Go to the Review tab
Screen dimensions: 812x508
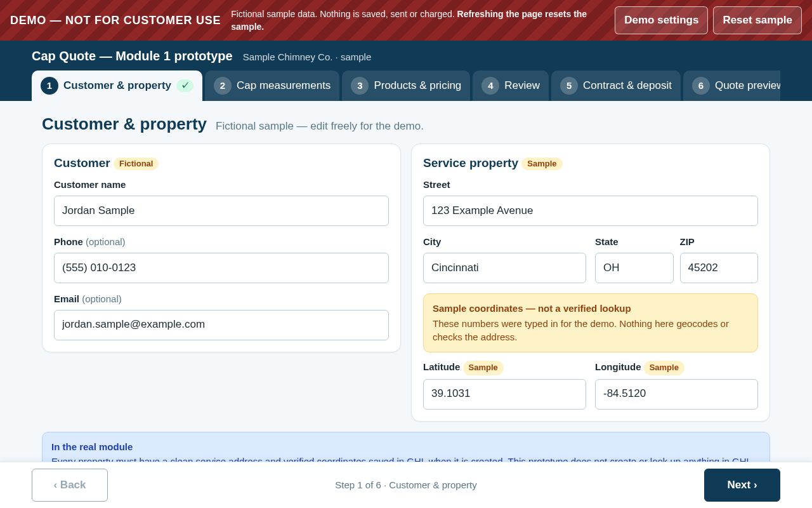tap(511, 86)
